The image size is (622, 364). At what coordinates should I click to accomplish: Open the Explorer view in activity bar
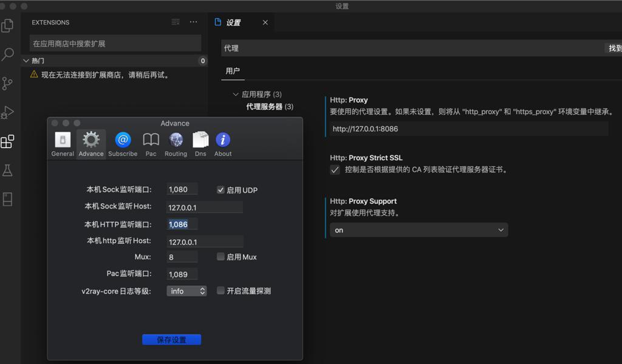(7, 25)
